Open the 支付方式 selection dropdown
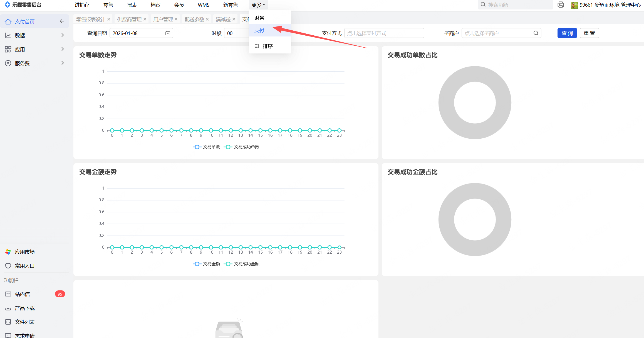 coord(384,33)
